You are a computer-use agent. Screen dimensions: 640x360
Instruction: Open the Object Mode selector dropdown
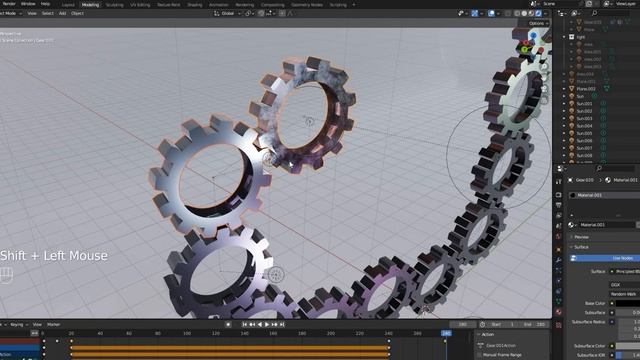pos(10,13)
